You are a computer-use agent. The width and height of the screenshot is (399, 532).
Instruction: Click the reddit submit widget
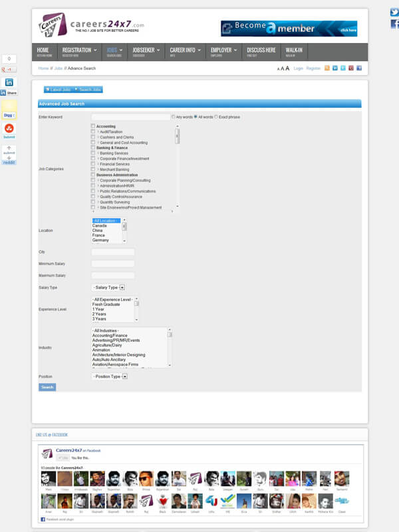click(9, 155)
